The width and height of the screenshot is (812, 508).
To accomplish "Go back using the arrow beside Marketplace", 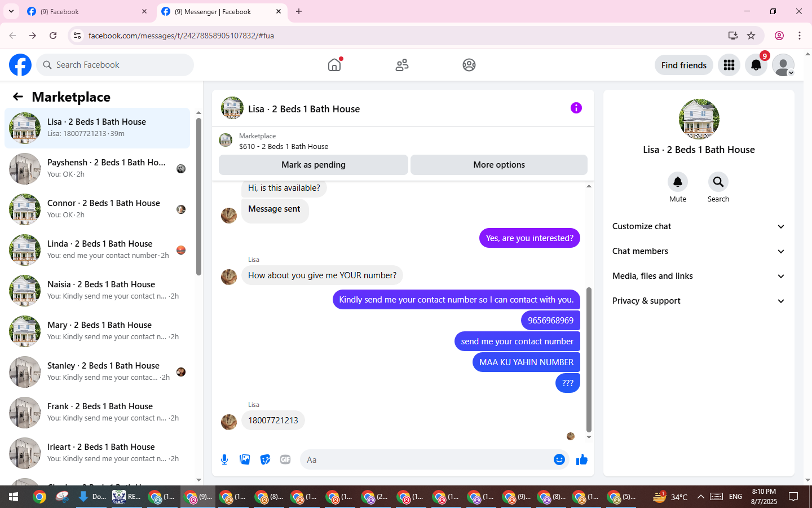I will click(x=18, y=97).
